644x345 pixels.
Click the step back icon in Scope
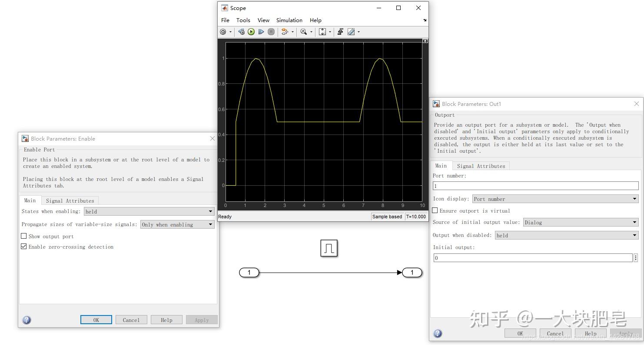pos(241,32)
